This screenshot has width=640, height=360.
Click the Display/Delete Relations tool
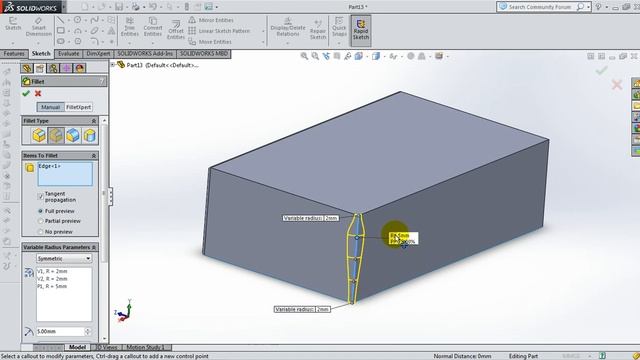point(288,27)
